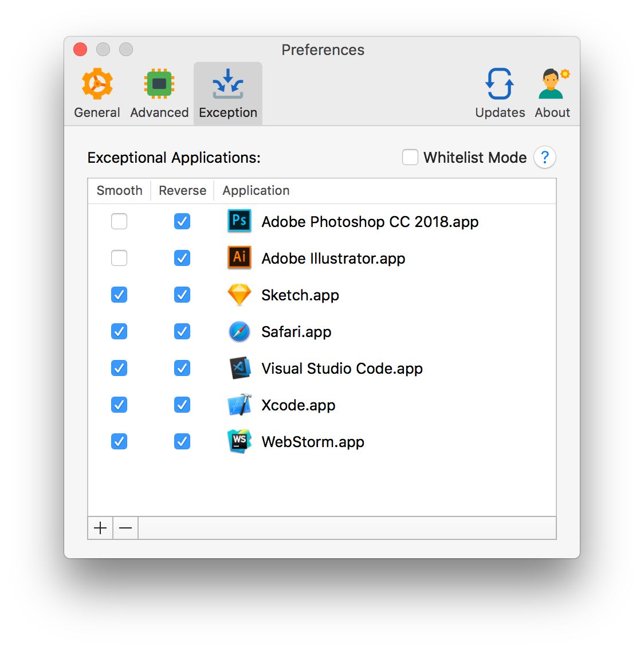Disable Smooth scrolling for Sketch.app
644x650 pixels.
click(119, 295)
